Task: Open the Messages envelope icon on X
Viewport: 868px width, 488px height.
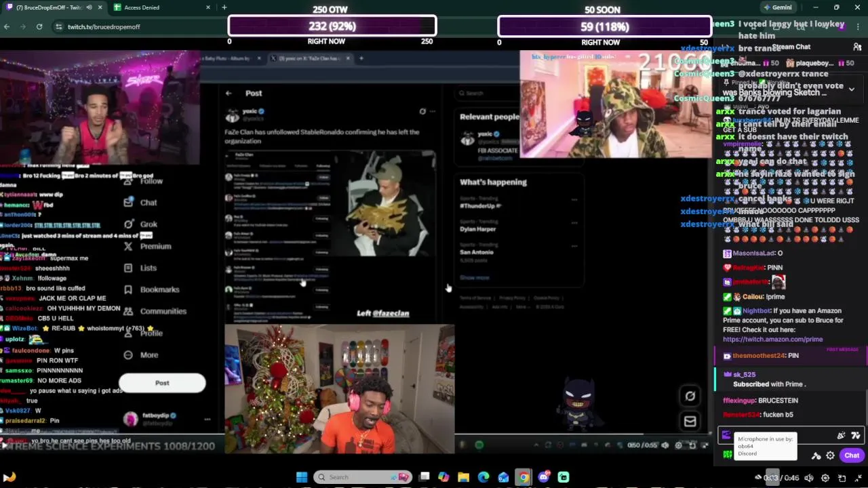Action: point(690,422)
